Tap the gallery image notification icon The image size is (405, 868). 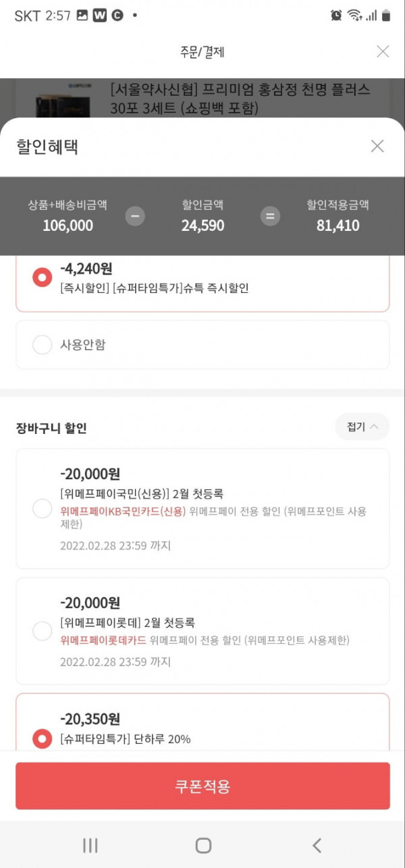82,15
